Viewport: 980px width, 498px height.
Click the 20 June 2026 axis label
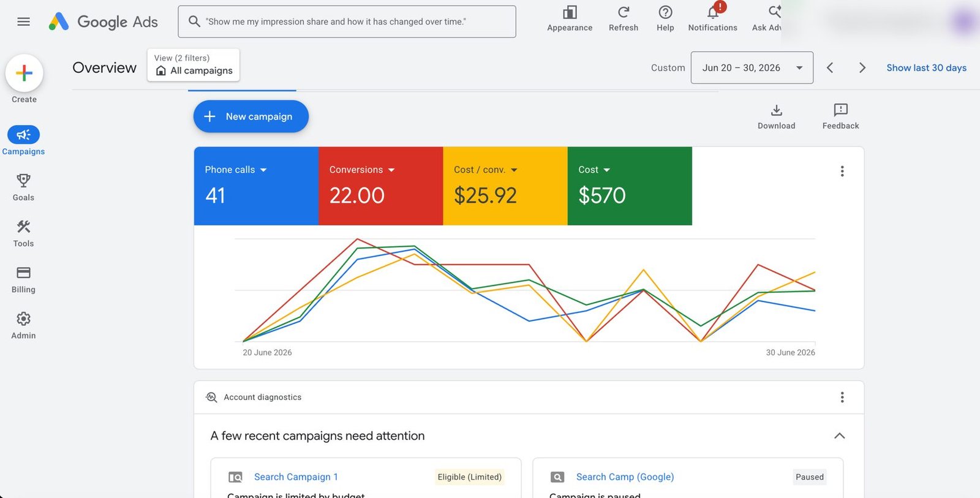[x=267, y=353]
